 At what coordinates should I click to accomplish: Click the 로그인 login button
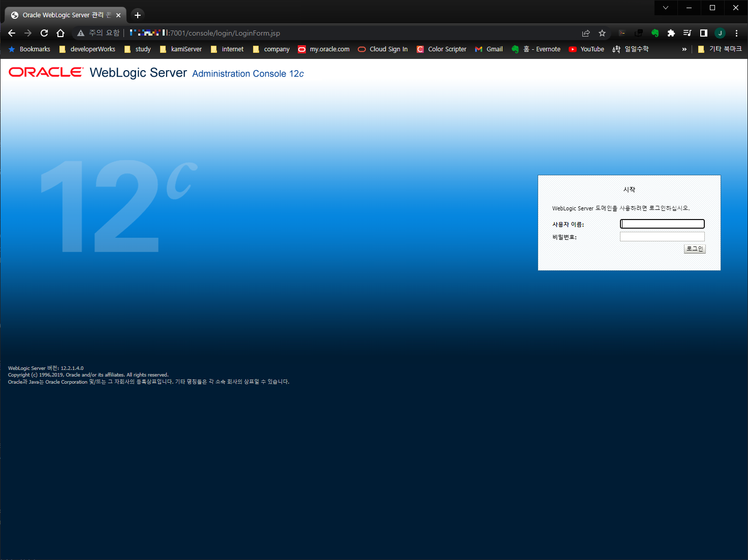(x=695, y=249)
